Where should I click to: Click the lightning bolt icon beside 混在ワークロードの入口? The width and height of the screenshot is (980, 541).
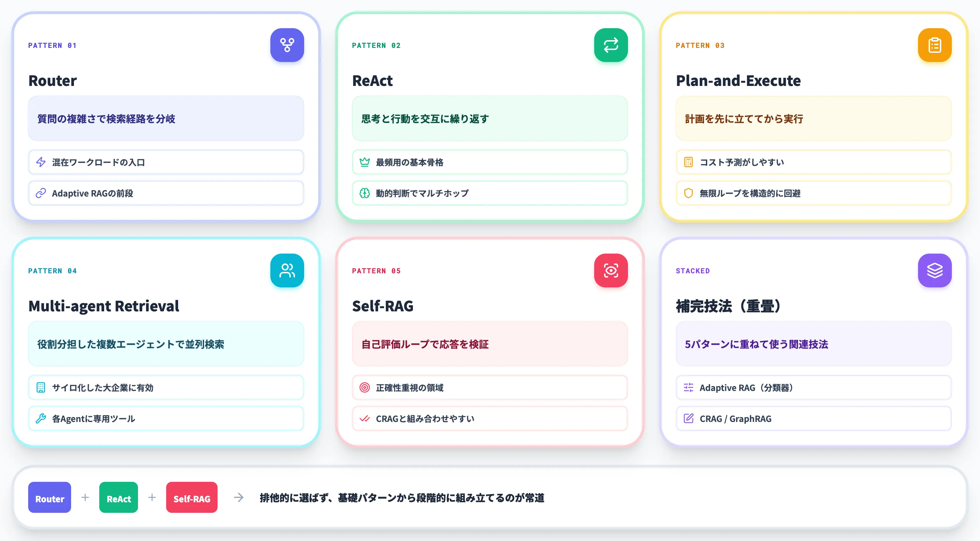click(x=41, y=162)
